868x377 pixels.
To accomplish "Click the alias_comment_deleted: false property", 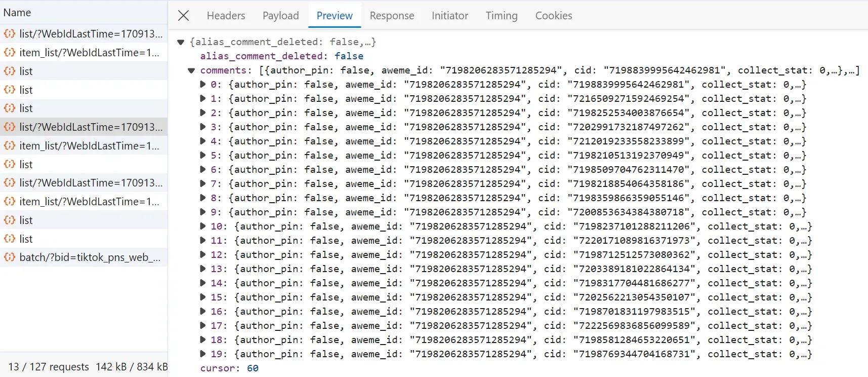I will pyautogui.click(x=281, y=56).
